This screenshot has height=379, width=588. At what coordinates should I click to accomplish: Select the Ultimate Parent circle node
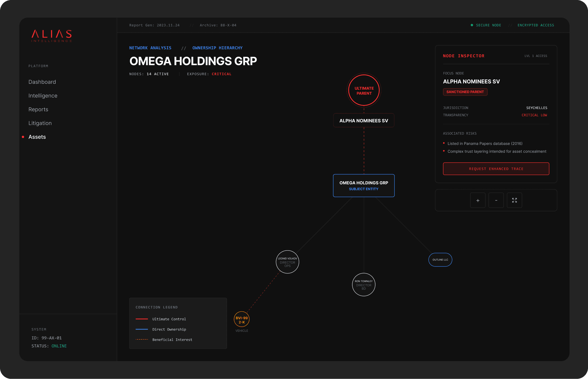click(x=364, y=90)
